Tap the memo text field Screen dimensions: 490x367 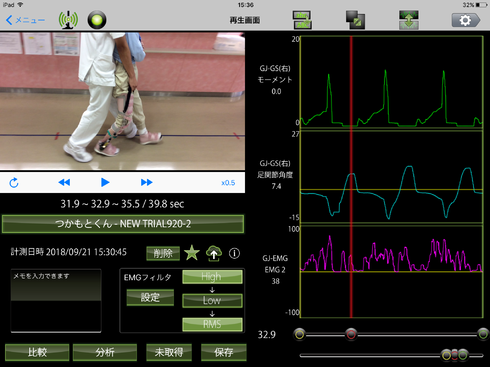tap(56, 301)
